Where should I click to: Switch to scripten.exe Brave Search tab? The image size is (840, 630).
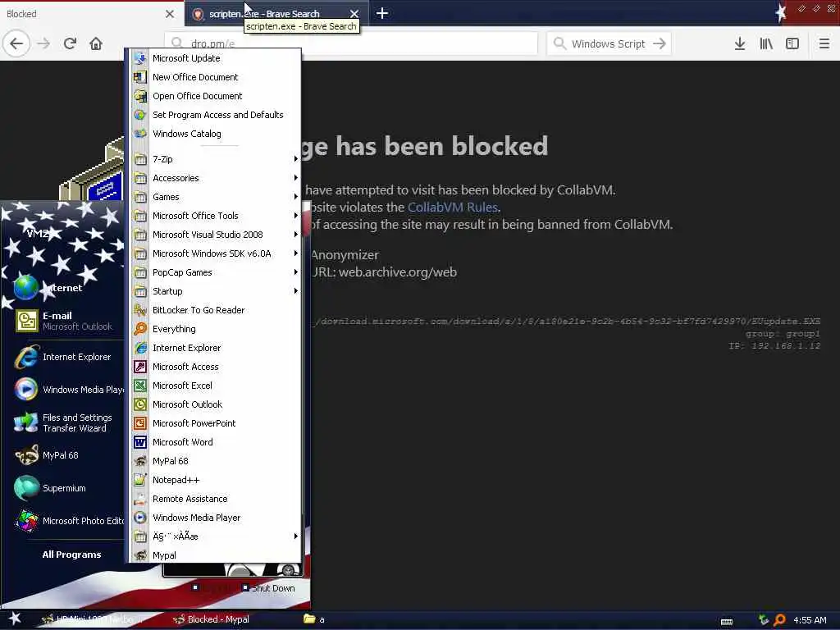pos(276,14)
